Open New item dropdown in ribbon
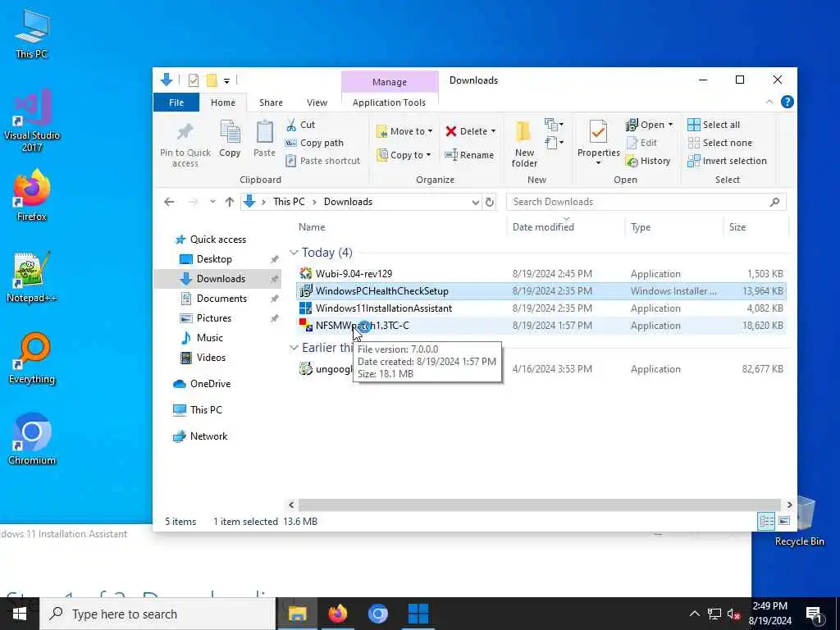The image size is (840, 630). [554, 125]
